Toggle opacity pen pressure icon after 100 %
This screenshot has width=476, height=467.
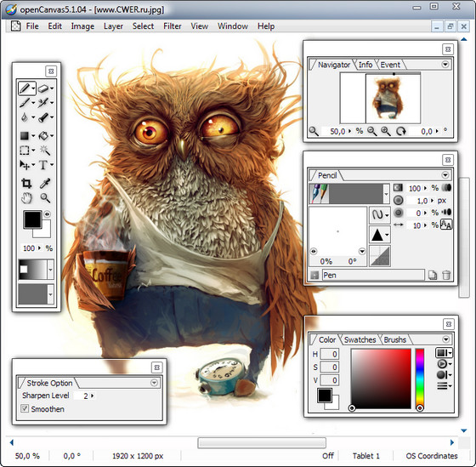pyautogui.click(x=446, y=188)
